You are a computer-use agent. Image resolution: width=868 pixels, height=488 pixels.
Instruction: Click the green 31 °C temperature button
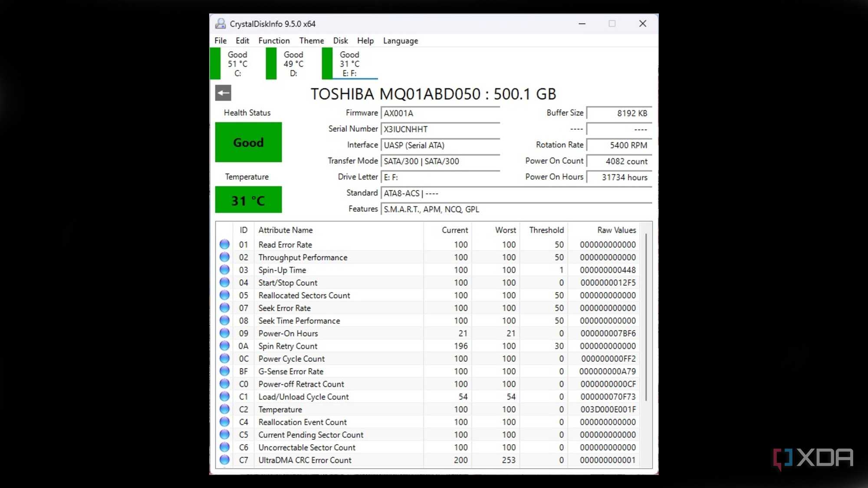248,200
